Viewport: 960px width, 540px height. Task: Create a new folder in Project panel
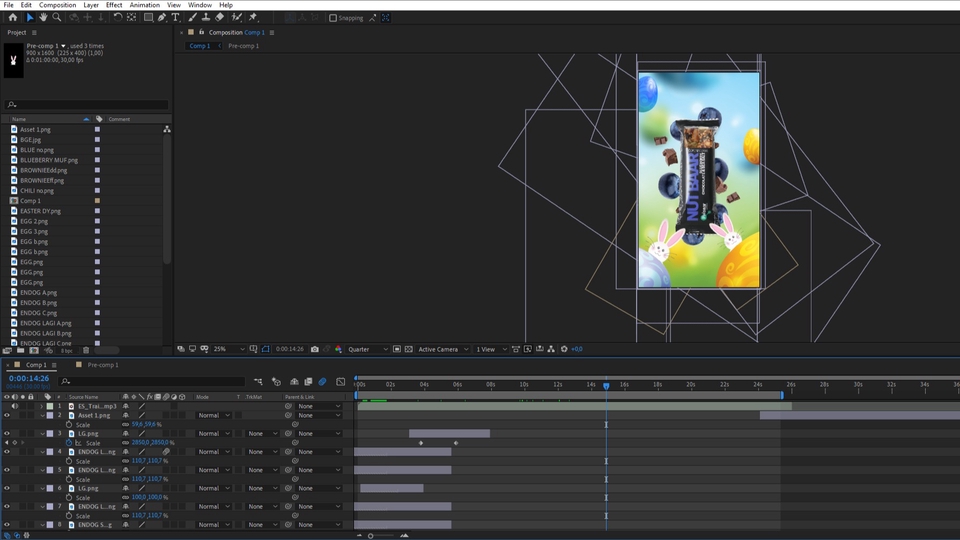[x=21, y=350]
